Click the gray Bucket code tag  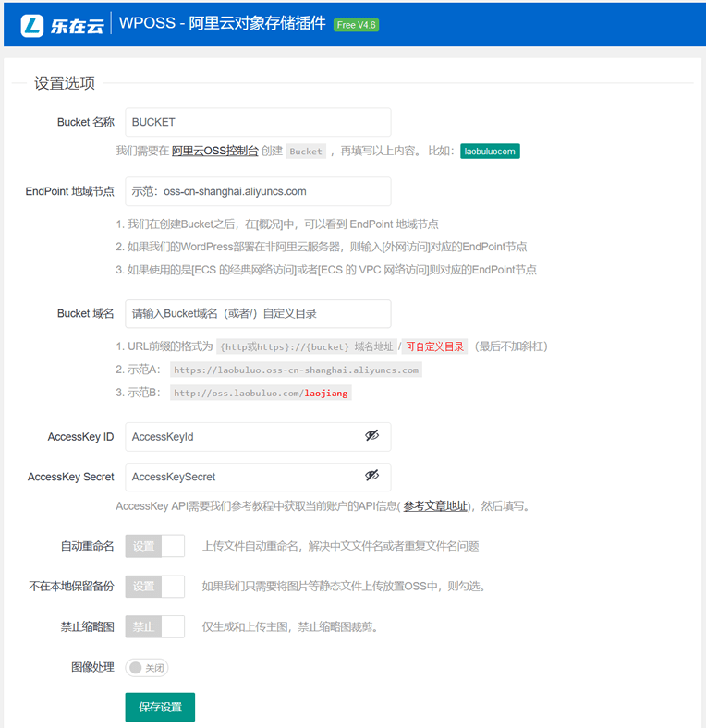click(x=306, y=152)
